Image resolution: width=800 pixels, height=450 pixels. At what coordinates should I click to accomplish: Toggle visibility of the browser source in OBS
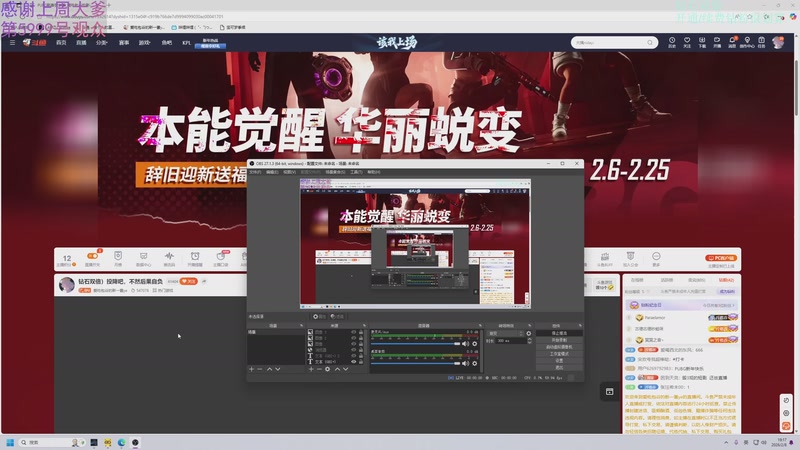354,350
